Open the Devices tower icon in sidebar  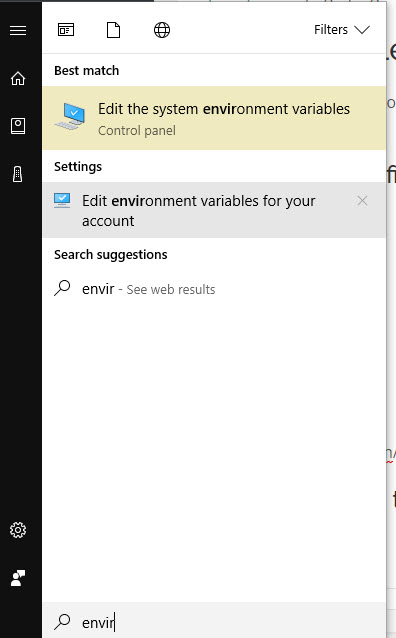click(18, 174)
